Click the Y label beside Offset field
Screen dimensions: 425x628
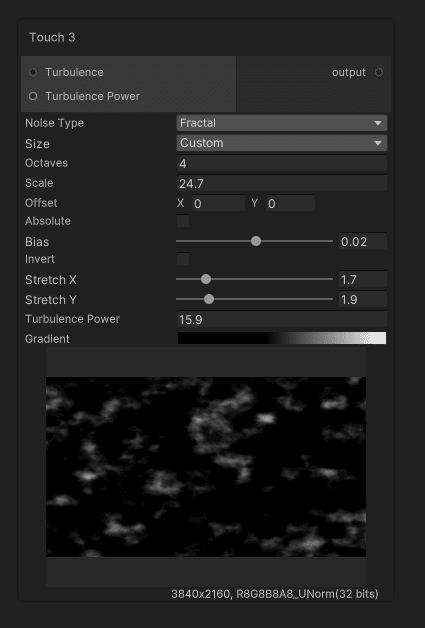254,203
